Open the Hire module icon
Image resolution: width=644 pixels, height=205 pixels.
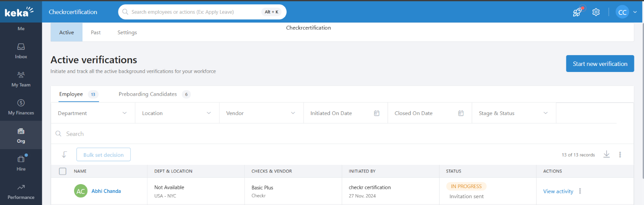coord(21,163)
